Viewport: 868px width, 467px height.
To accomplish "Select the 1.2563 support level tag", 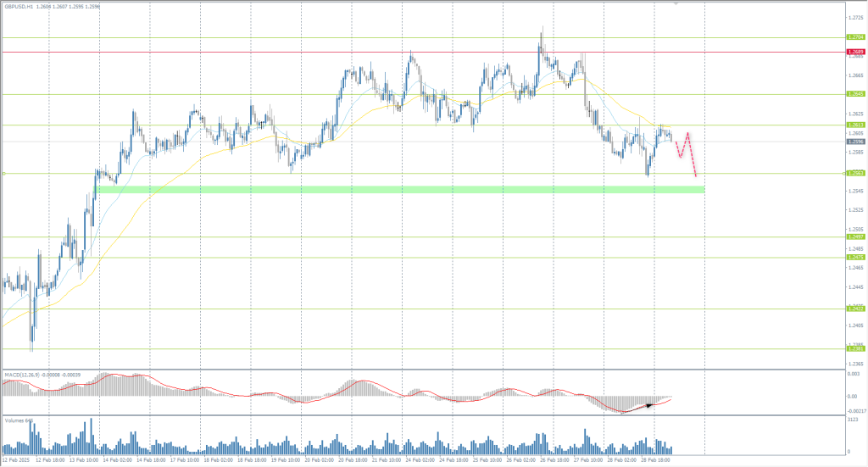I will (854, 173).
